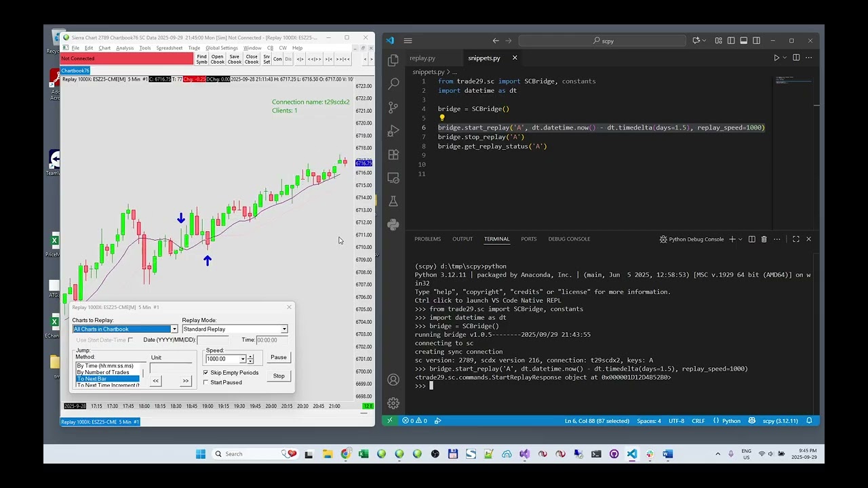Viewport: 868px width, 488px height.
Task: Enable Start Paused checkbox
Action: [206, 382]
